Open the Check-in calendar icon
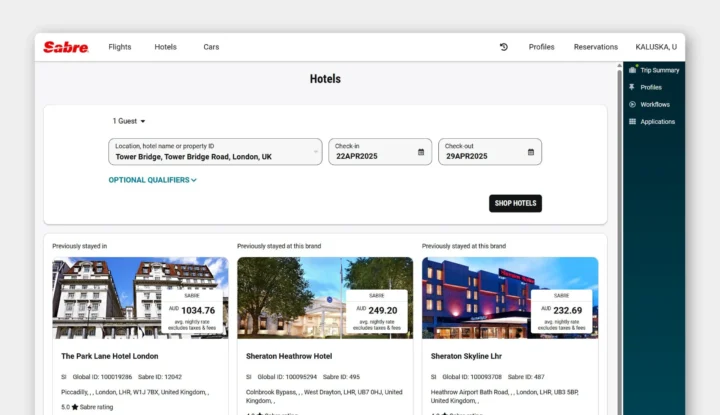 click(421, 152)
